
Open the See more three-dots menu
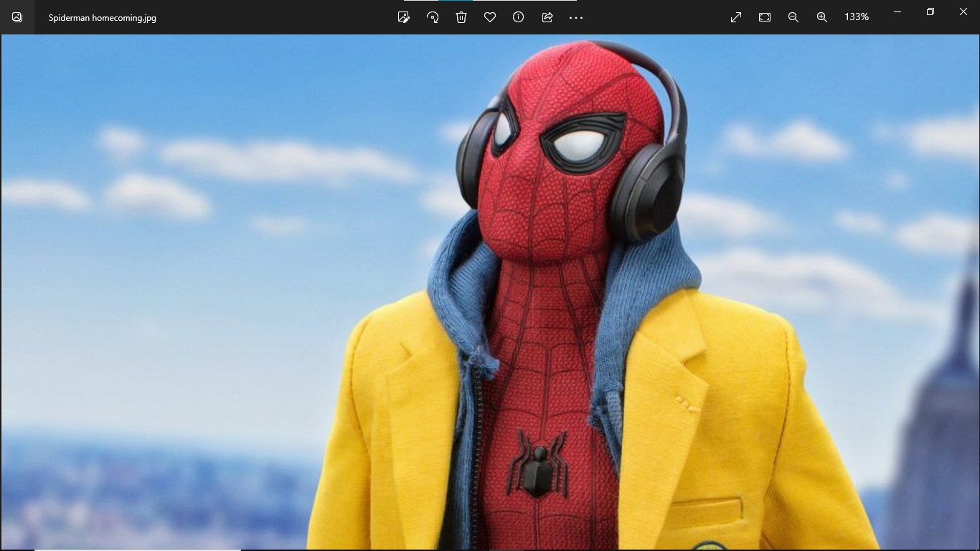point(576,17)
